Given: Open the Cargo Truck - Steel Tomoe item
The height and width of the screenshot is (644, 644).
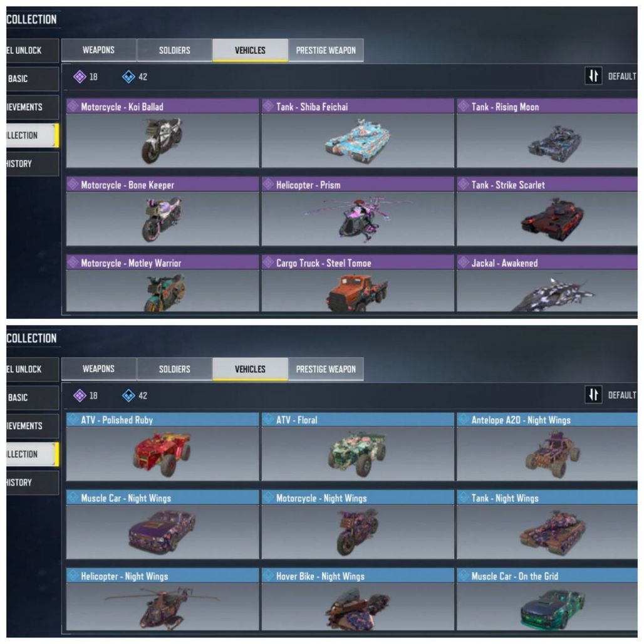Looking at the screenshot, I should pyautogui.click(x=358, y=283).
